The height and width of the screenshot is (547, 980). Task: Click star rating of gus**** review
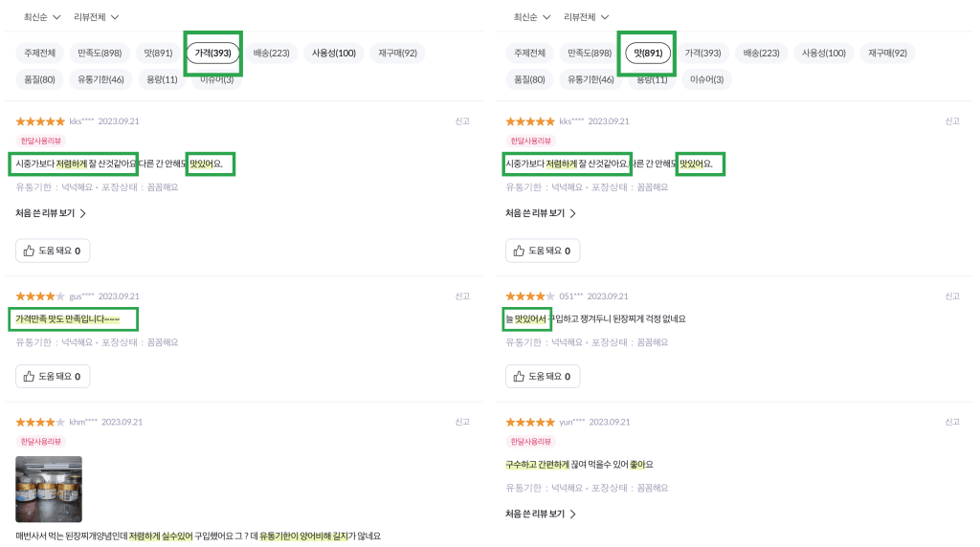tap(40, 296)
